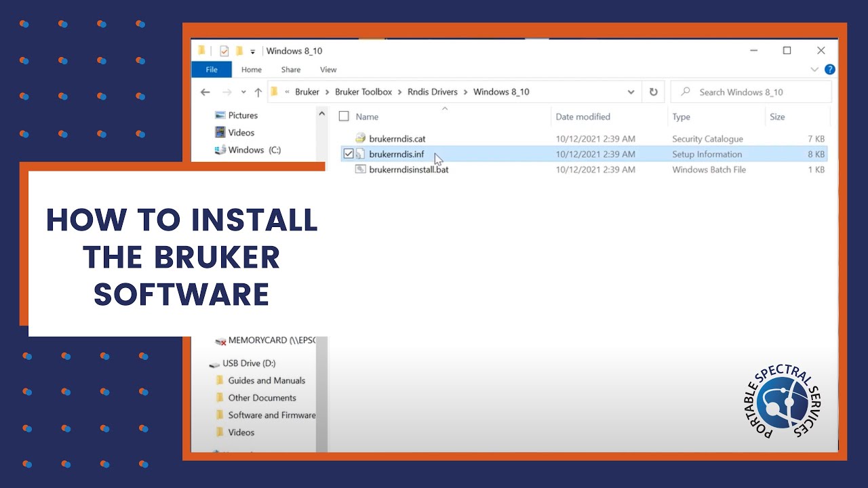Viewport: 868px width, 488px height.
Task: Select the brukerrndis.inf file name
Action: tap(397, 154)
